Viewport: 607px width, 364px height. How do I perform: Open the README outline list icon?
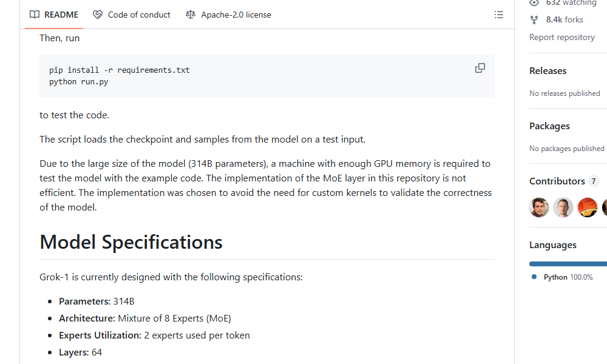499,15
